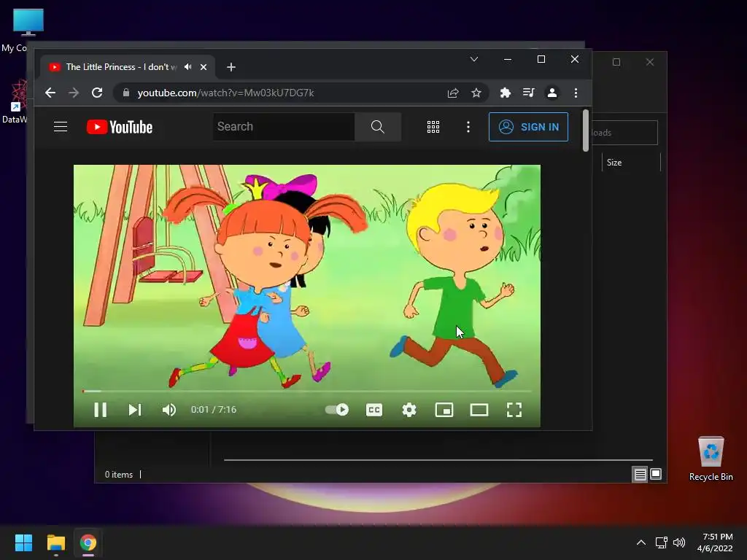747x560 pixels.
Task: Pause the YouTube video
Action: point(100,410)
